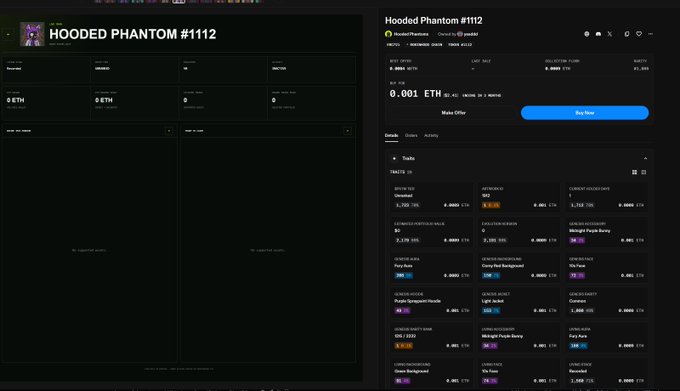The height and width of the screenshot is (391, 680).
Task: Click the Robinhood Chain badge
Action: click(426, 45)
